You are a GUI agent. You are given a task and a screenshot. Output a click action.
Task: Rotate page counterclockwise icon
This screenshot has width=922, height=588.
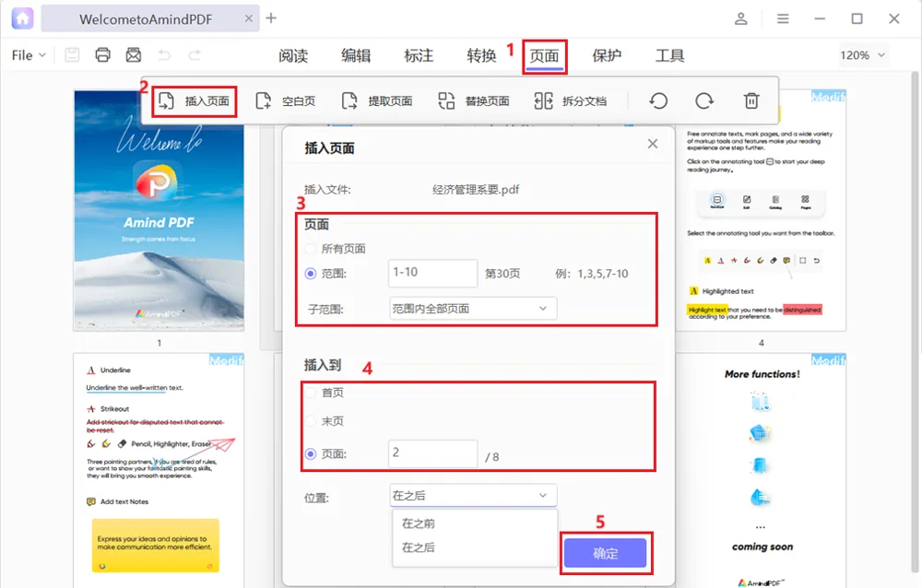tap(658, 101)
